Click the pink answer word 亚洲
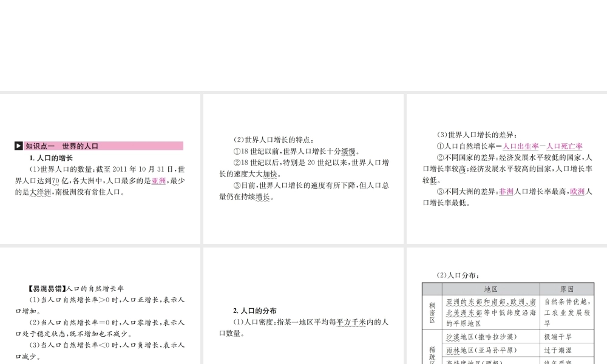 point(158,181)
